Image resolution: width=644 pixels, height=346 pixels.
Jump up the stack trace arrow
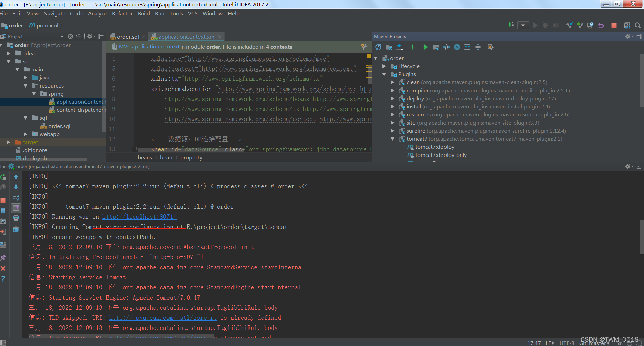pos(16,177)
